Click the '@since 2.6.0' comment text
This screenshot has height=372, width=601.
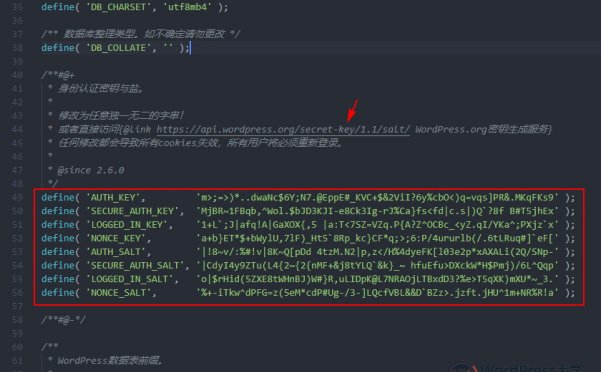[x=91, y=170]
